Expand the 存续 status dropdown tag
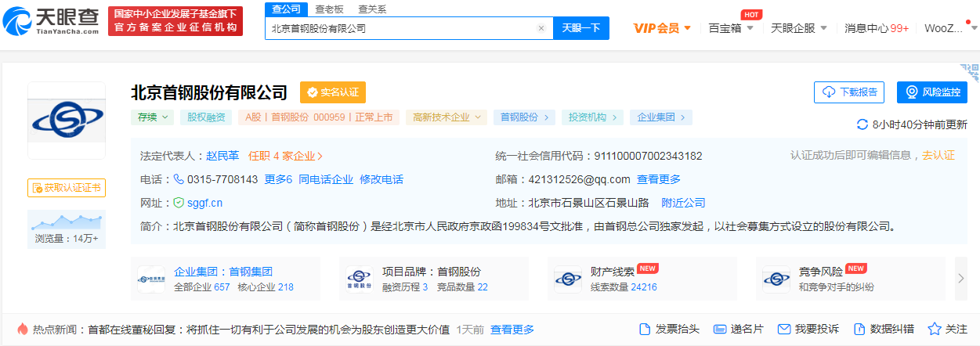The image size is (980, 346). pyautogui.click(x=152, y=117)
